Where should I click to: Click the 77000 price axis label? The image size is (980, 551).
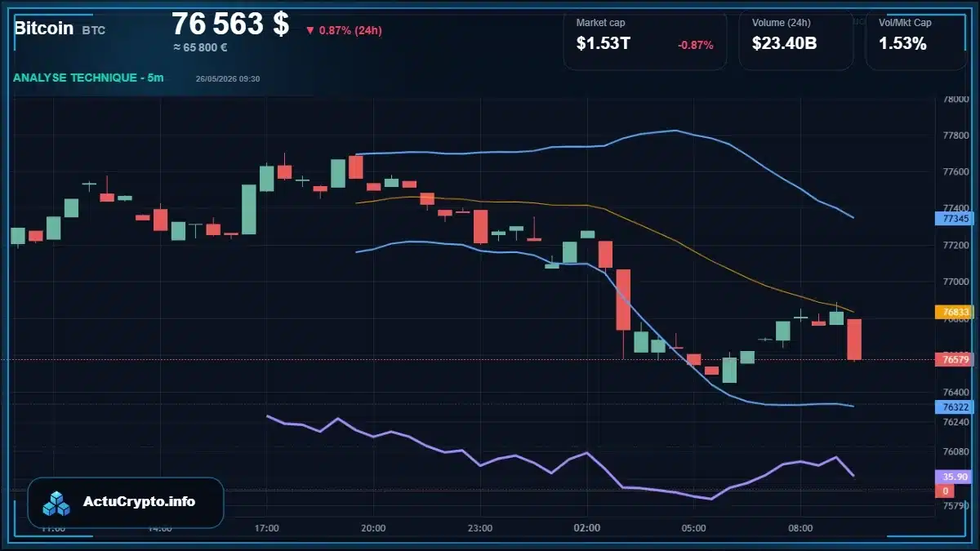click(x=955, y=282)
